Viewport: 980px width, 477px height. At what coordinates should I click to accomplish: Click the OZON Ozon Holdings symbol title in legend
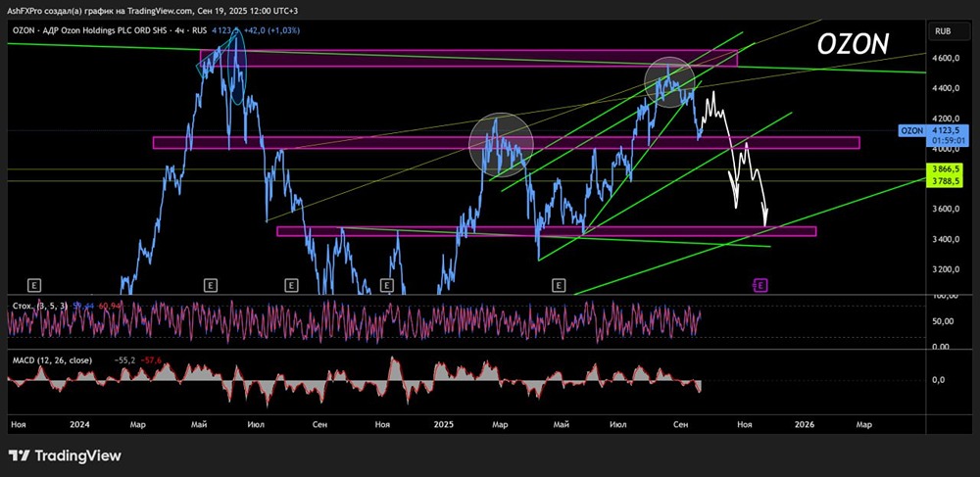(109, 30)
